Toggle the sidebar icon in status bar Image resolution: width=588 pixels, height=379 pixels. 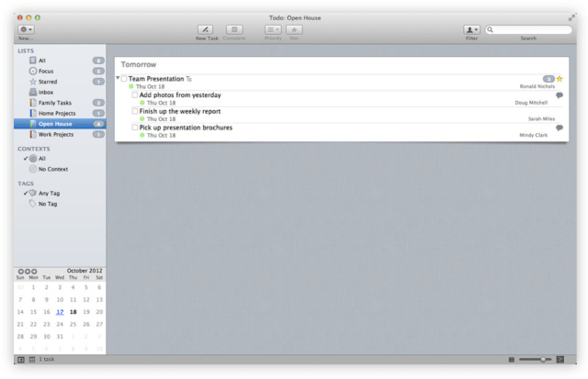21,360
